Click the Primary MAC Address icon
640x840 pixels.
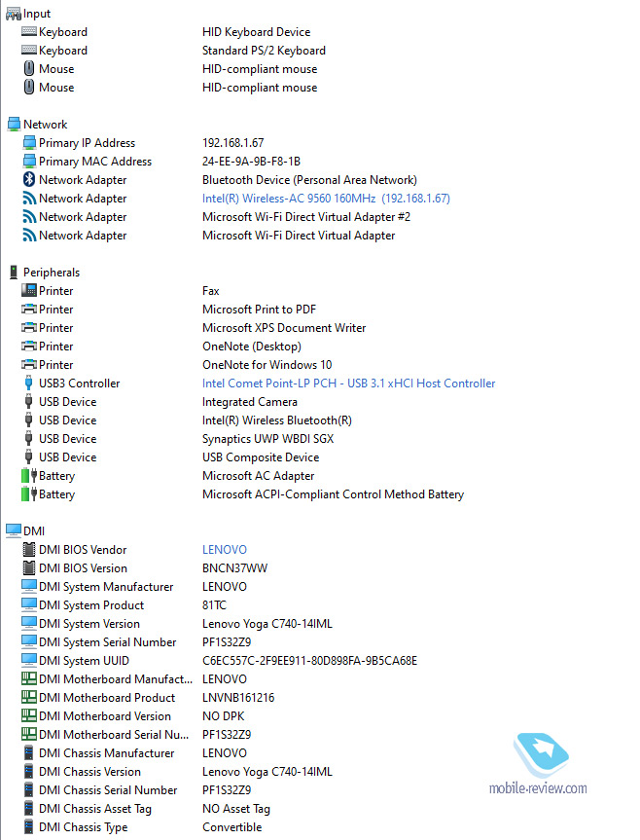[x=29, y=162]
